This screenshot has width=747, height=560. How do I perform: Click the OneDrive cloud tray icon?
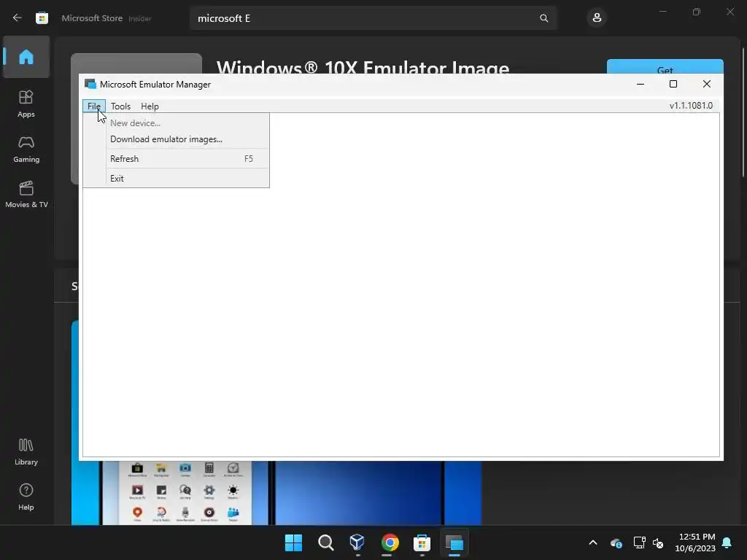coord(616,542)
